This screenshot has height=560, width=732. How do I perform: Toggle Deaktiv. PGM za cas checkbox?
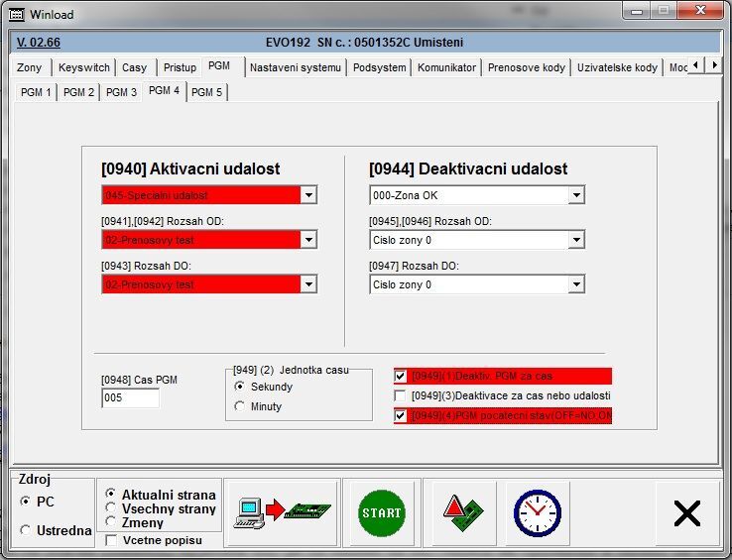click(x=400, y=377)
